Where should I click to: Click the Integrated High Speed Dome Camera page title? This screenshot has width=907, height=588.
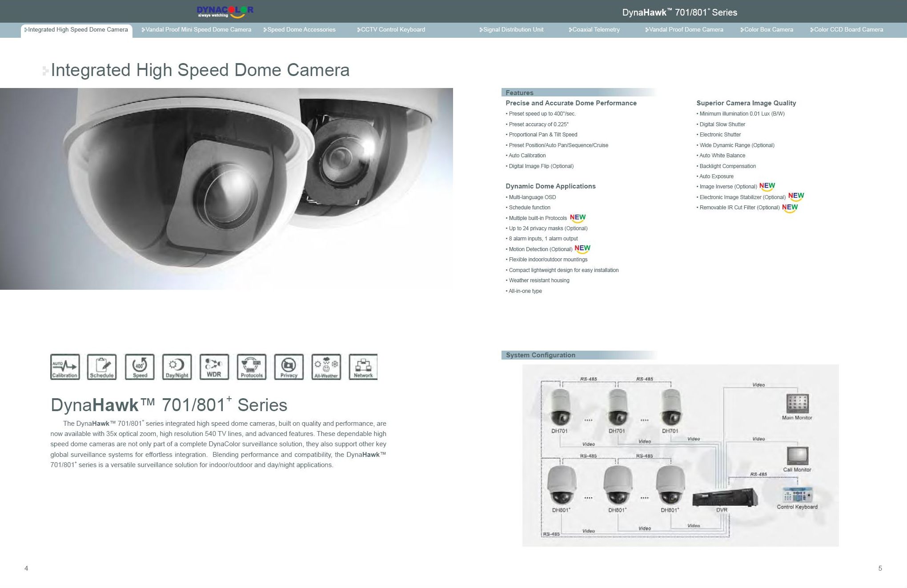click(200, 70)
